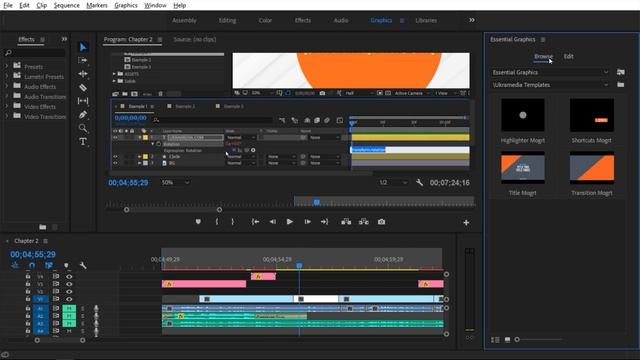This screenshot has width=640, height=360.
Task: Show more workspaces overflow chevron
Action: (471, 20)
